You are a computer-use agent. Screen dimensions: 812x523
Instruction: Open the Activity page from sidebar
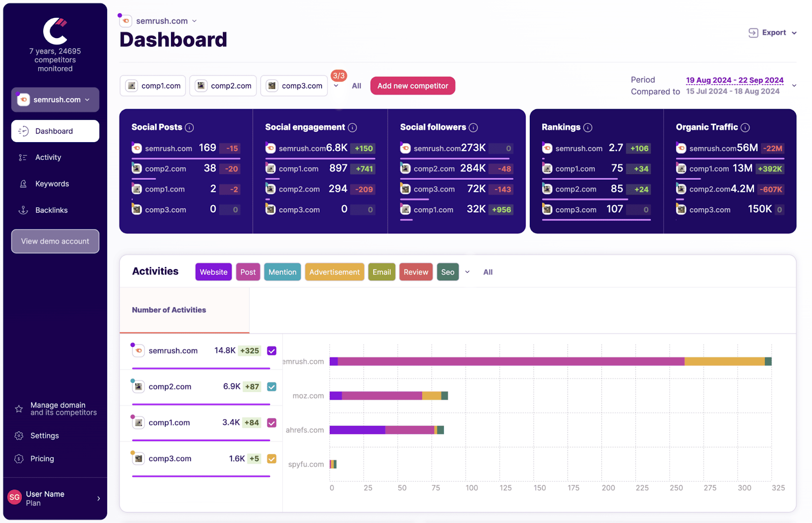[48, 157]
